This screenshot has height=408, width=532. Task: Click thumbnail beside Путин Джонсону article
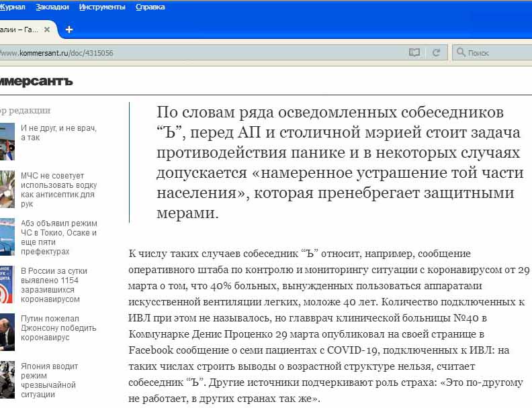(7, 332)
